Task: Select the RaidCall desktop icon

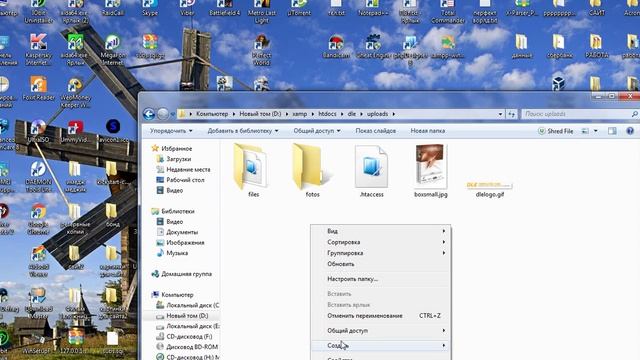Action: 112,8
